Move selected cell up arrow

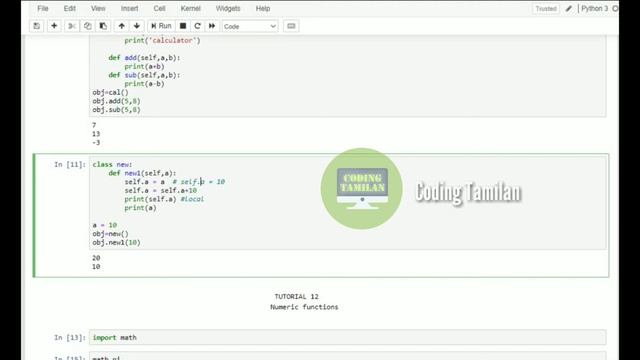pyautogui.click(x=122, y=26)
